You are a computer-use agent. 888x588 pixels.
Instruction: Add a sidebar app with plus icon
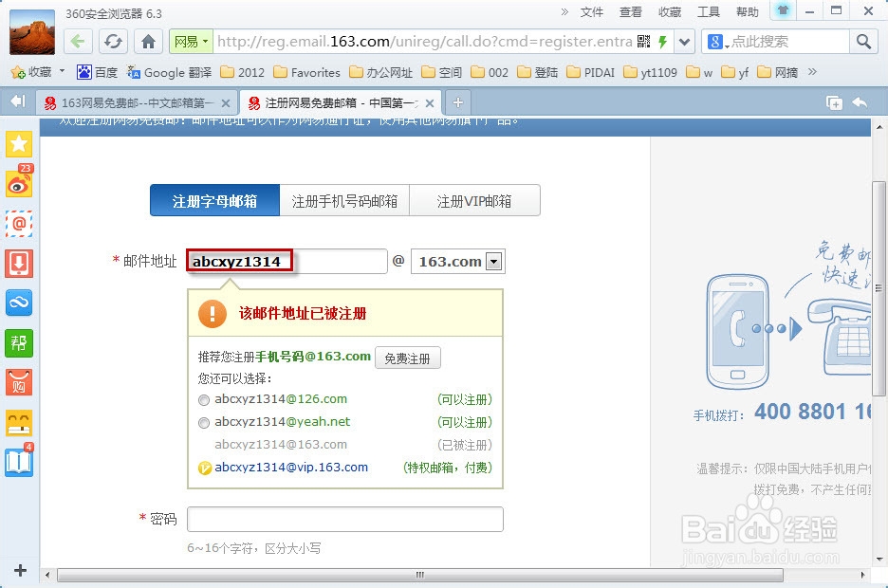pyautogui.click(x=20, y=571)
